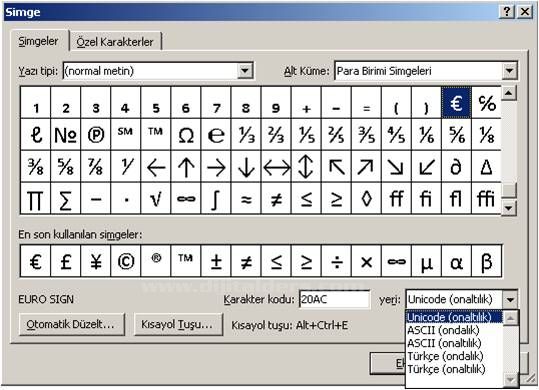Select the sound recording copyright ℗ symbol
539x390 pixels.
pos(96,135)
